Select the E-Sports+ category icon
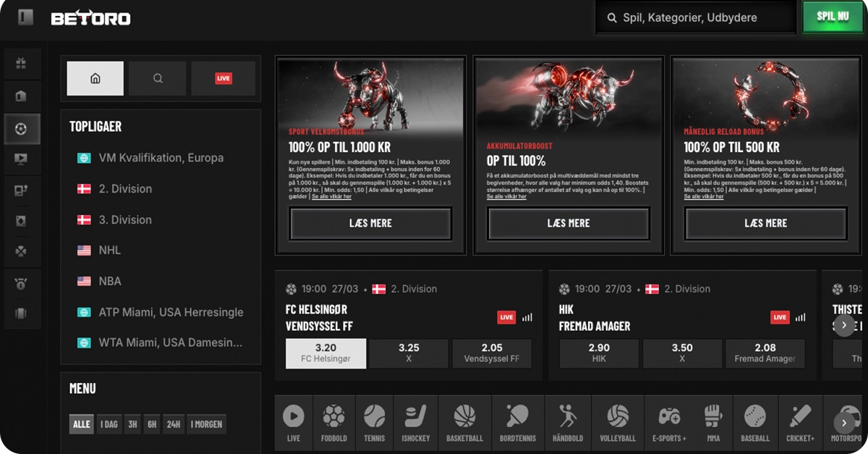This screenshot has height=454, width=868. point(669,424)
